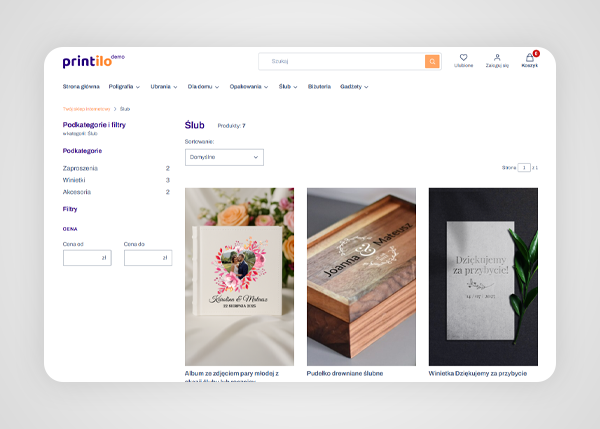Click the Cena od price input
Image resolution: width=600 pixels, height=429 pixels.
(x=87, y=258)
